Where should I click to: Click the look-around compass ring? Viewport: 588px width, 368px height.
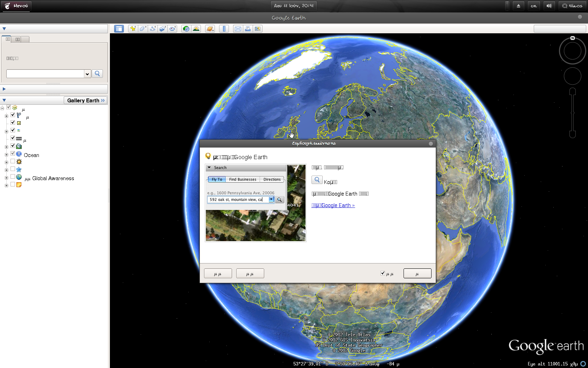click(573, 51)
